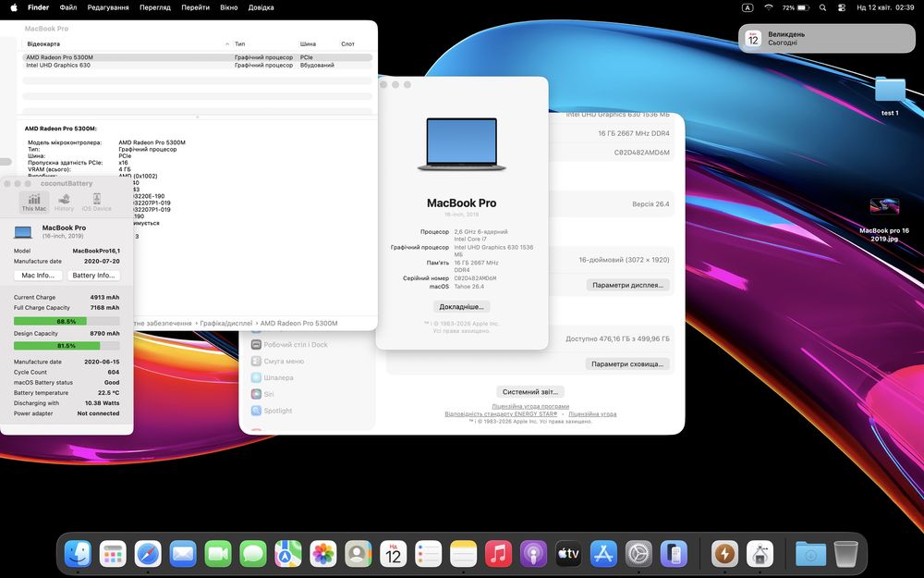Screen dimensions: 924x578
Task: Click date and time in menu bar
Action: pos(885,7)
